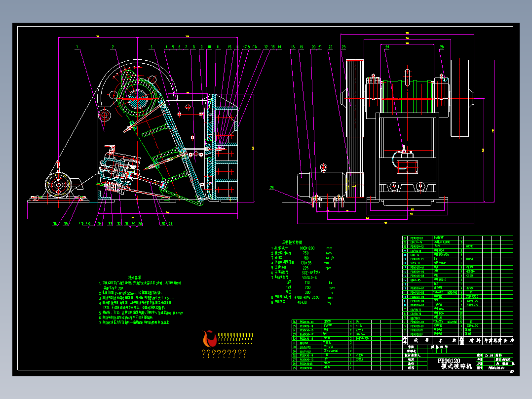Screen dimensions: 532x399
Task: Click the 主要技术参数 heading
Action: click(292, 242)
